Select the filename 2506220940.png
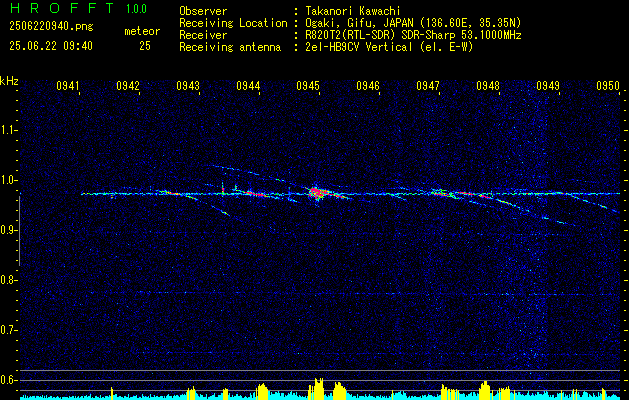 (51, 27)
